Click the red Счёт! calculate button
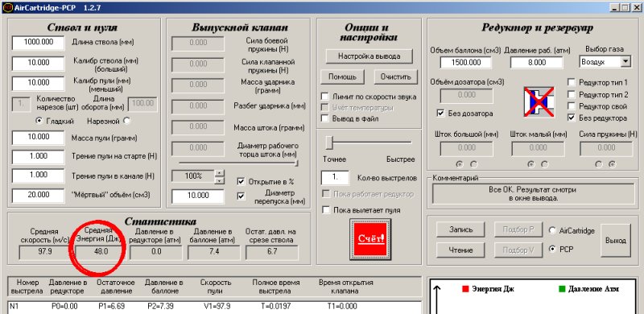Image resolution: width=644 pixels, height=314 pixels. click(370, 239)
